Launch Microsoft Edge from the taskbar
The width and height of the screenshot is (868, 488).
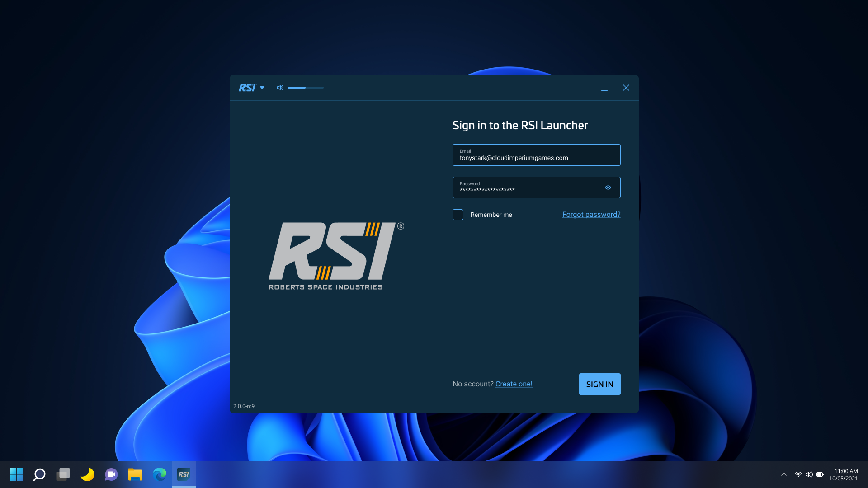point(159,474)
